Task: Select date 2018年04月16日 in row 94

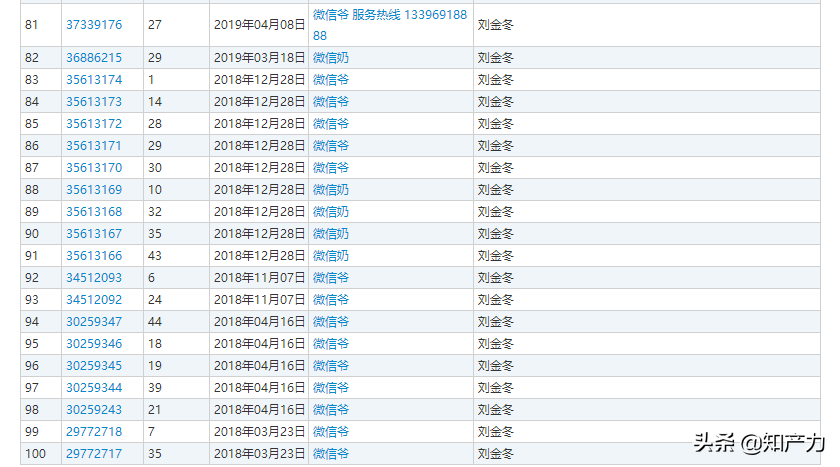Action: pyautogui.click(x=259, y=321)
